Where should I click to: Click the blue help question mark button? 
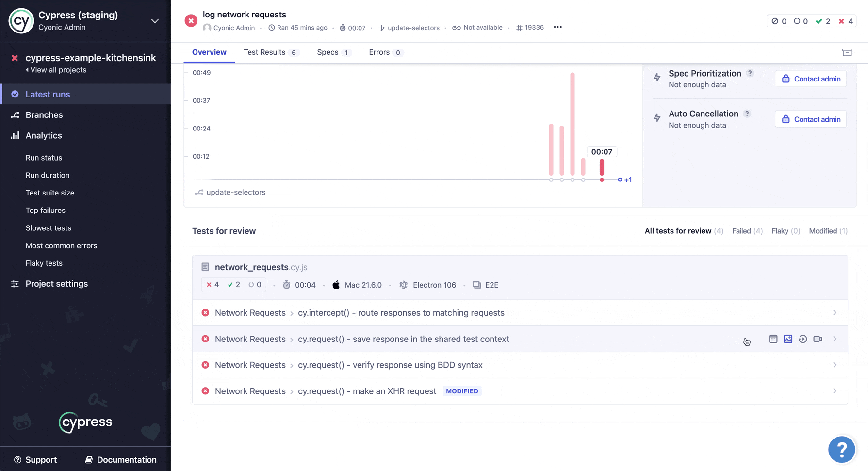click(841, 449)
